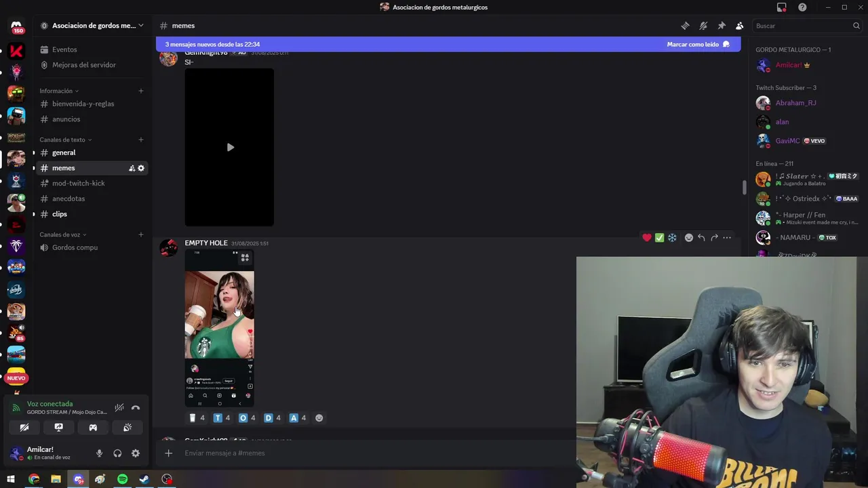Add heart quick reaction on message
The image size is (868, 488).
[647, 238]
